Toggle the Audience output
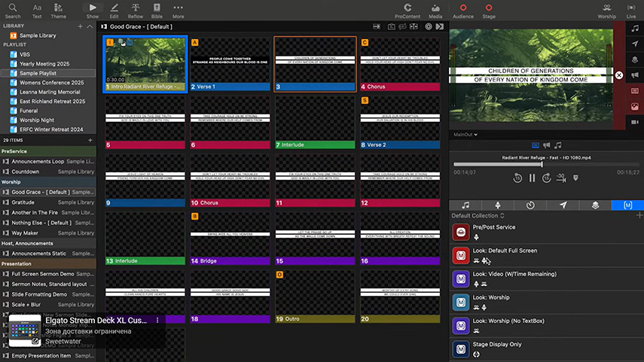644x362 pixels. (463, 11)
